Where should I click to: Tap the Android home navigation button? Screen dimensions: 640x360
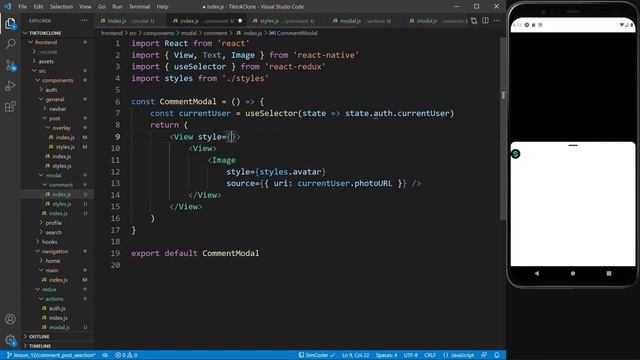573,273
